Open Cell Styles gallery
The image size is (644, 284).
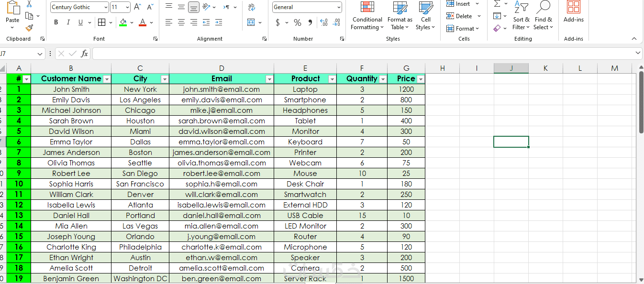(425, 16)
